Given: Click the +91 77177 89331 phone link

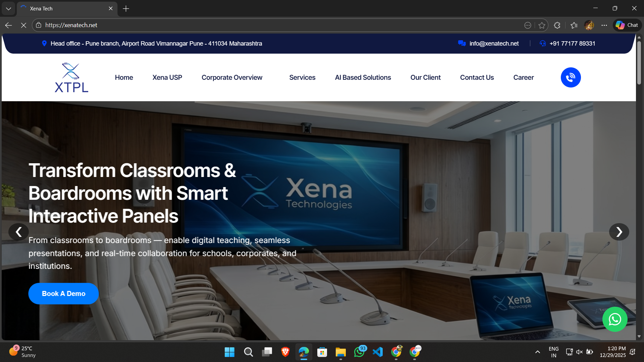Looking at the screenshot, I should coord(572,44).
